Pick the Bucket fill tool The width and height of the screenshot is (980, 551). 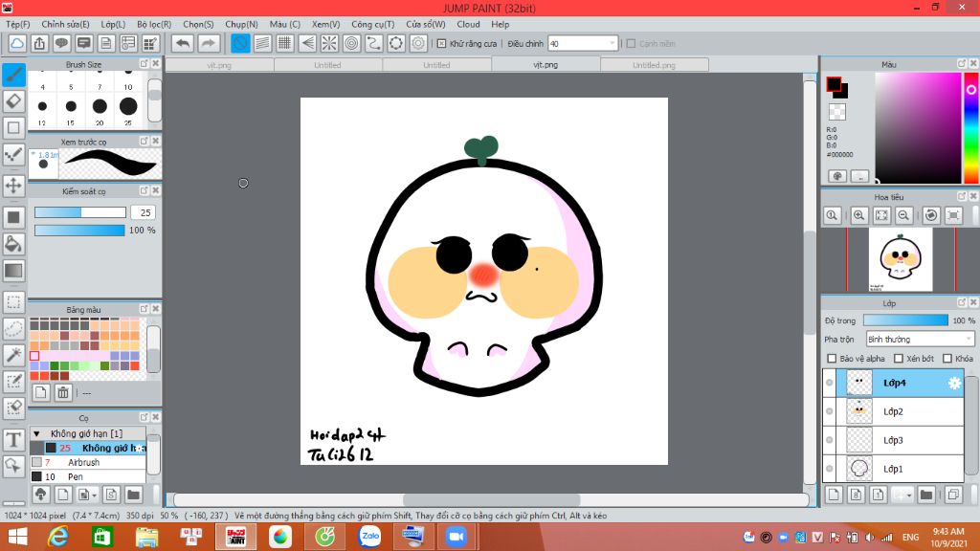click(x=13, y=244)
